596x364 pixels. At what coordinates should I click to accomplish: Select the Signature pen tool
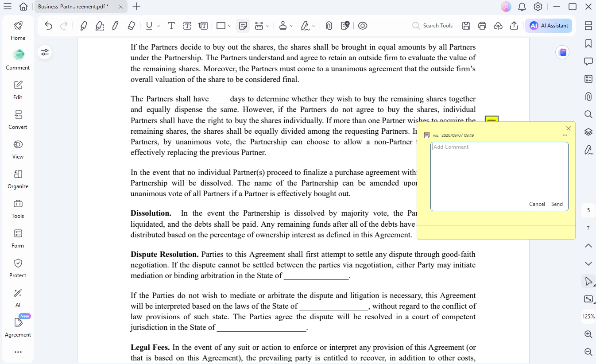click(x=305, y=26)
